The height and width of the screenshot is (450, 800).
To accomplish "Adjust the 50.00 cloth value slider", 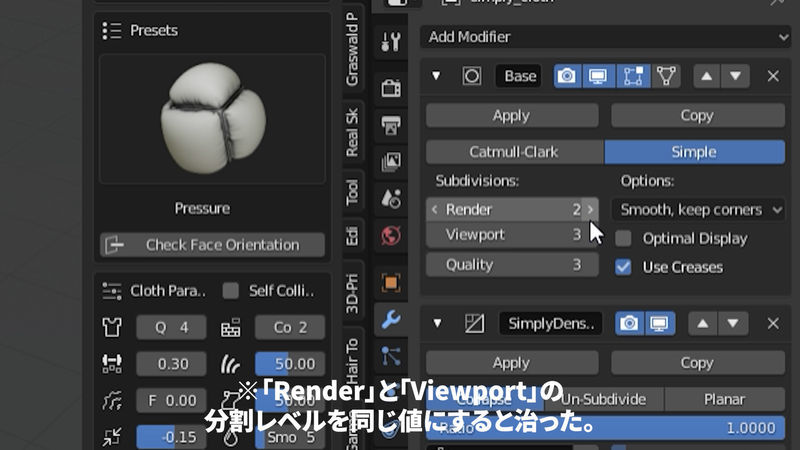I will 290,364.
